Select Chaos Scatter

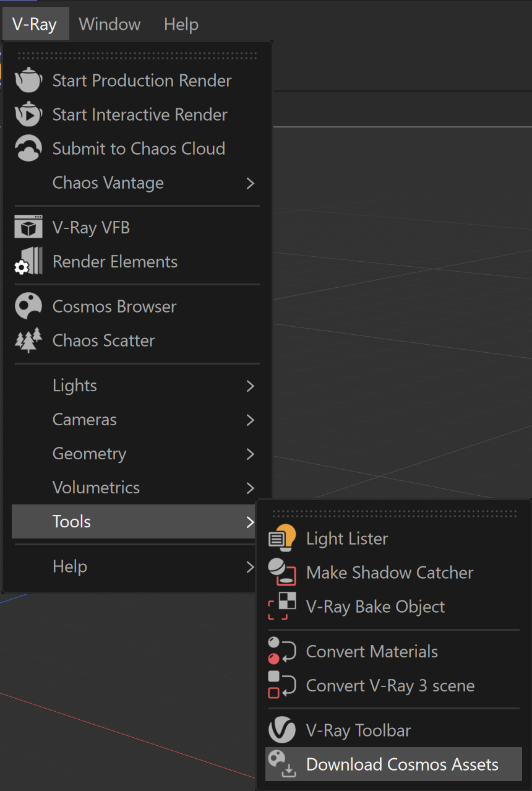136,340
